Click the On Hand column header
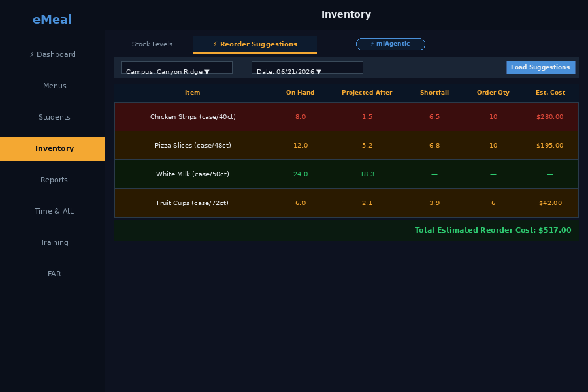The width and height of the screenshot is (588, 392). [x=301, y=93]
